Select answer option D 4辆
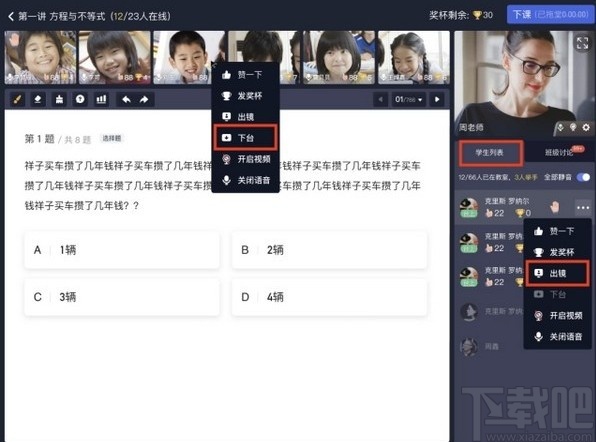Screen dimensions: 596x442 pyautogui.click(x=329, y=297)
